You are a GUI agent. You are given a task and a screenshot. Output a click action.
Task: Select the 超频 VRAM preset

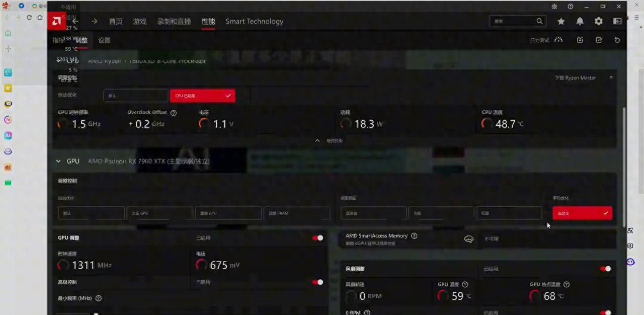[297, 213]
